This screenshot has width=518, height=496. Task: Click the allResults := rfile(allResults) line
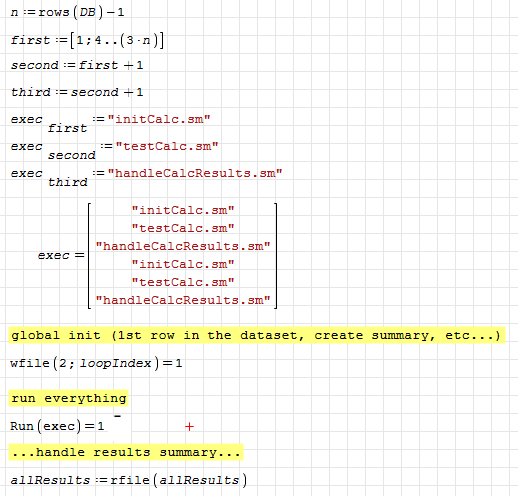(129, 480)
